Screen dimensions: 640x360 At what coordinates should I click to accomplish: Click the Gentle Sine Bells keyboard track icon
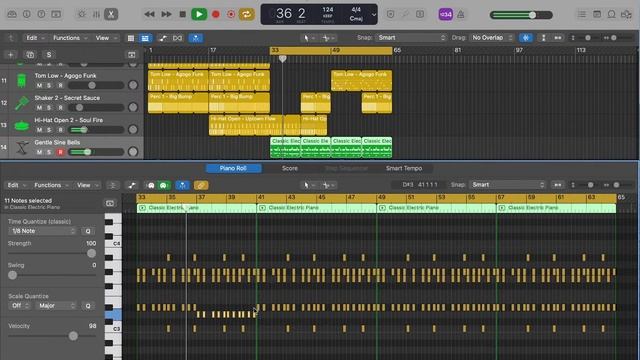pos(22,147)
